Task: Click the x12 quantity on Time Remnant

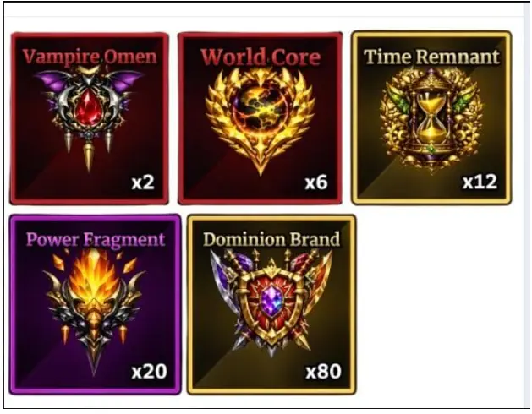Action: pyautogui.click(x=480, y=182)
